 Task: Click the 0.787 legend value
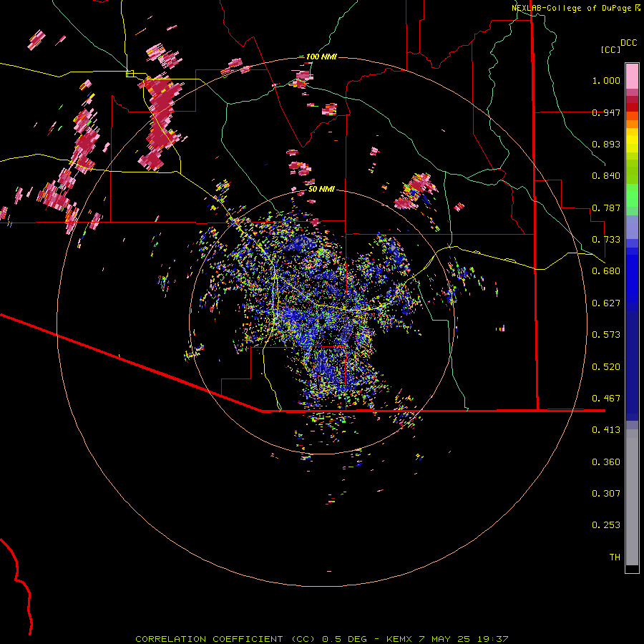pyautogui.click(x=606, y=208)
